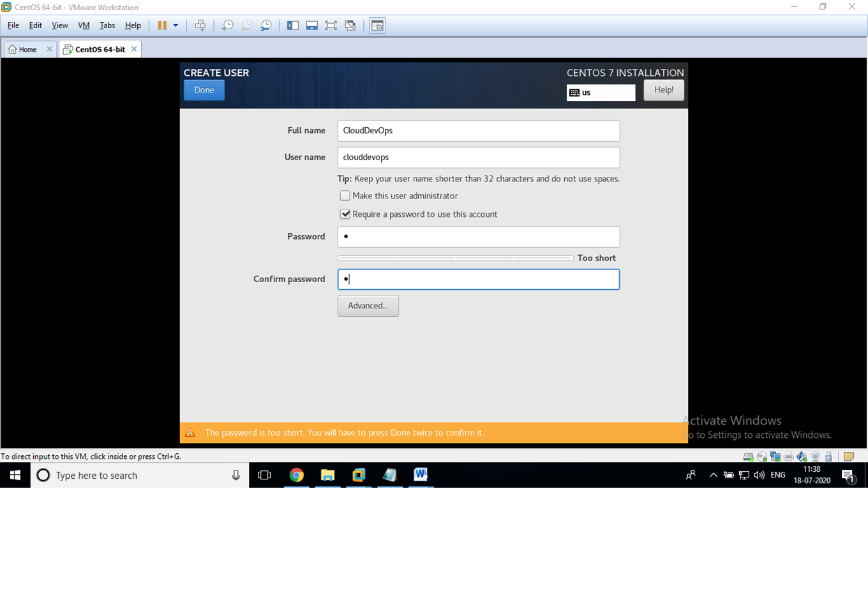Click the virtual sound device status icon
This screenshot has width=868, height=609.
[802, 456]
